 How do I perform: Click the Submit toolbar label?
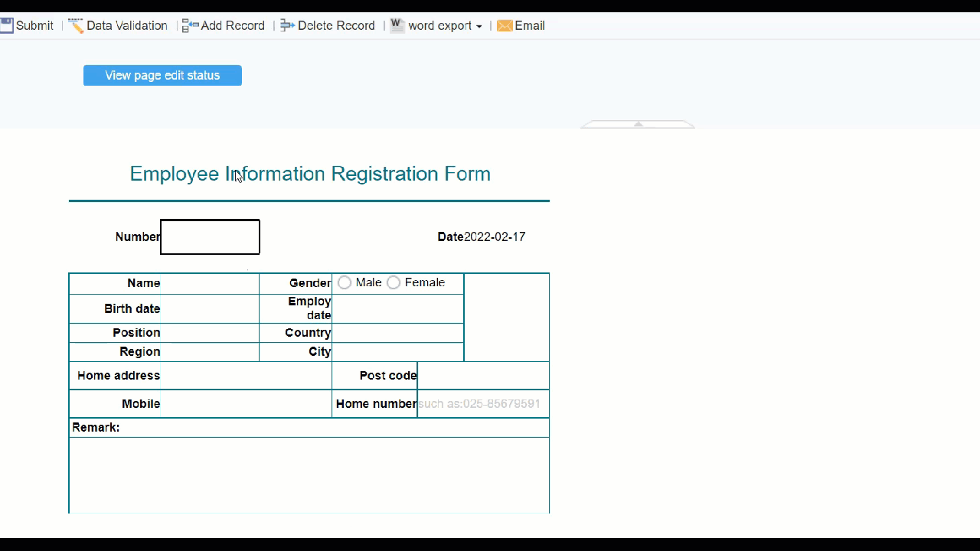[x=34, y=25]
